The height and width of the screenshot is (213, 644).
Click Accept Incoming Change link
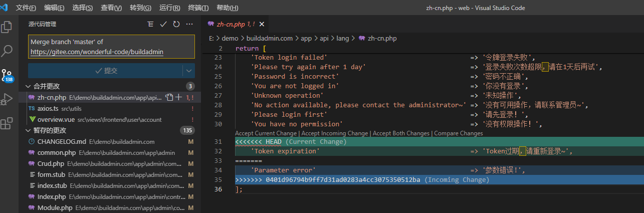pyautogui.click(x=335, y=133)
